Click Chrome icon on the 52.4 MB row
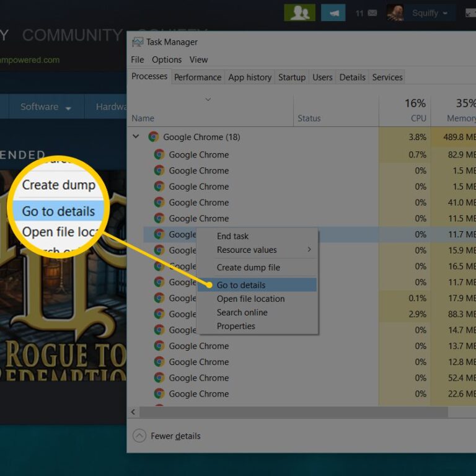The image size is (476, 476). (159, 377)
